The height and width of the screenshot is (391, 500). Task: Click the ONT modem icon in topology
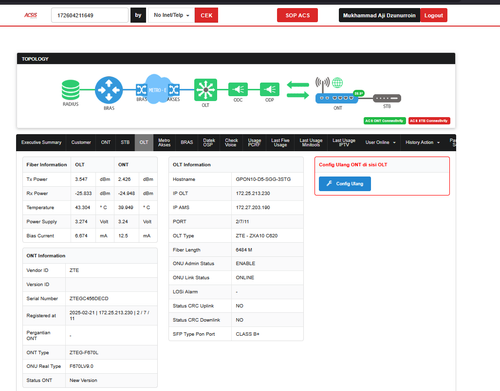(x=337, y=98)
